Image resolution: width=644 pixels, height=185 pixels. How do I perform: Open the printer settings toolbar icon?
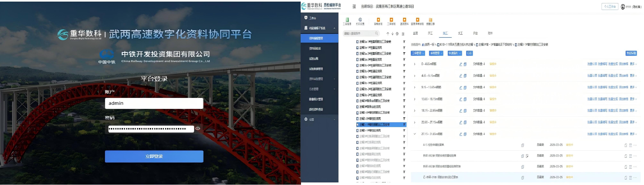(x=360, y=20)
